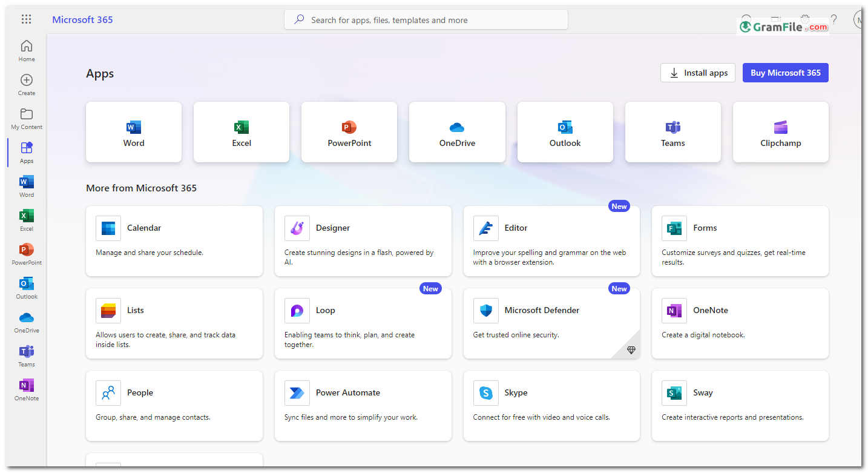Click the search bar to search apps

[x=426, y=19]
